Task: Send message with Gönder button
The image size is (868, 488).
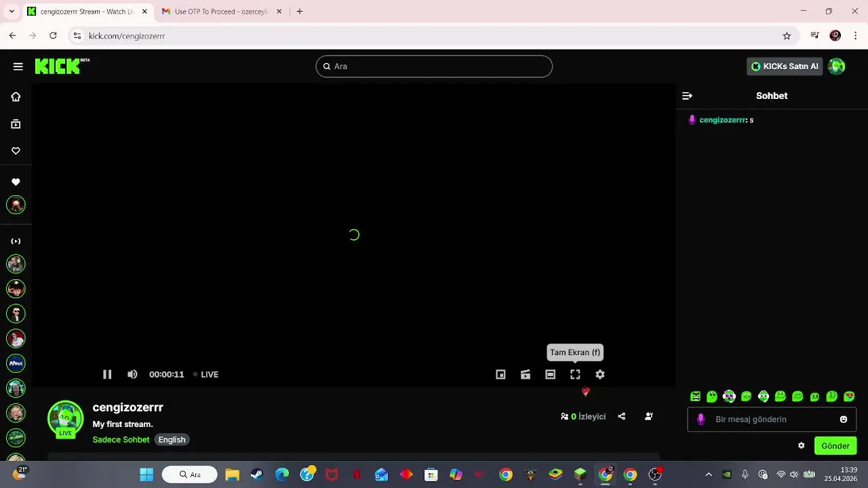Action: (835, 446)
